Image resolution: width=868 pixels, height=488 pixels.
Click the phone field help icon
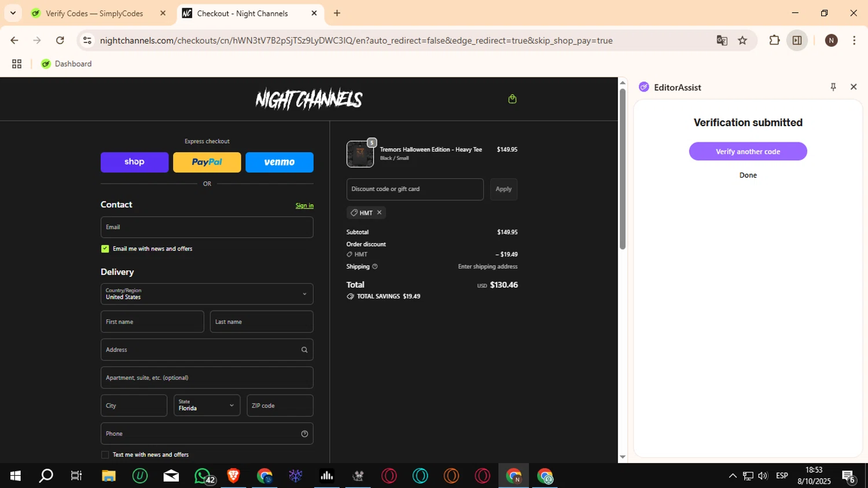click(304, 434)
